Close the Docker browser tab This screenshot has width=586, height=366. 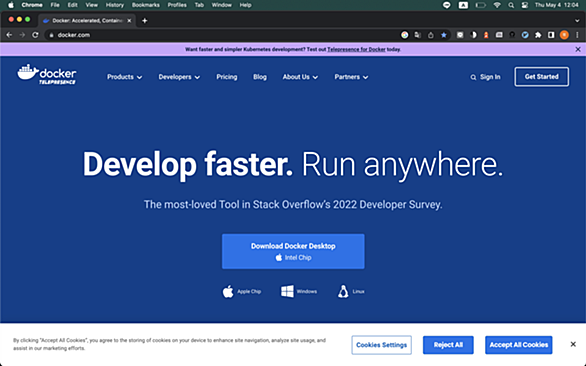click(x=129, y=21)
